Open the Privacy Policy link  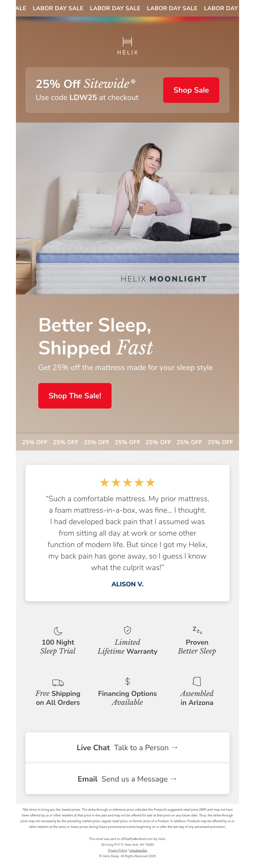(117, 850)
